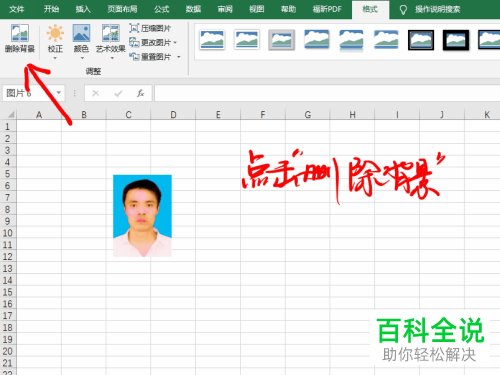Select the 格式 picture format tab
Screen dimensions: 500x375
pos(370,9)
